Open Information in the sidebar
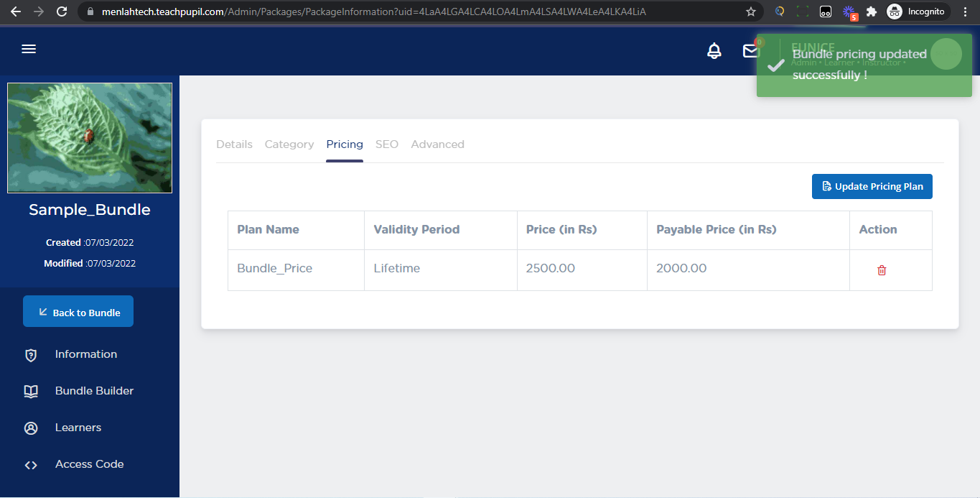This screenshot has height=498, width=980. pos(85,354)
